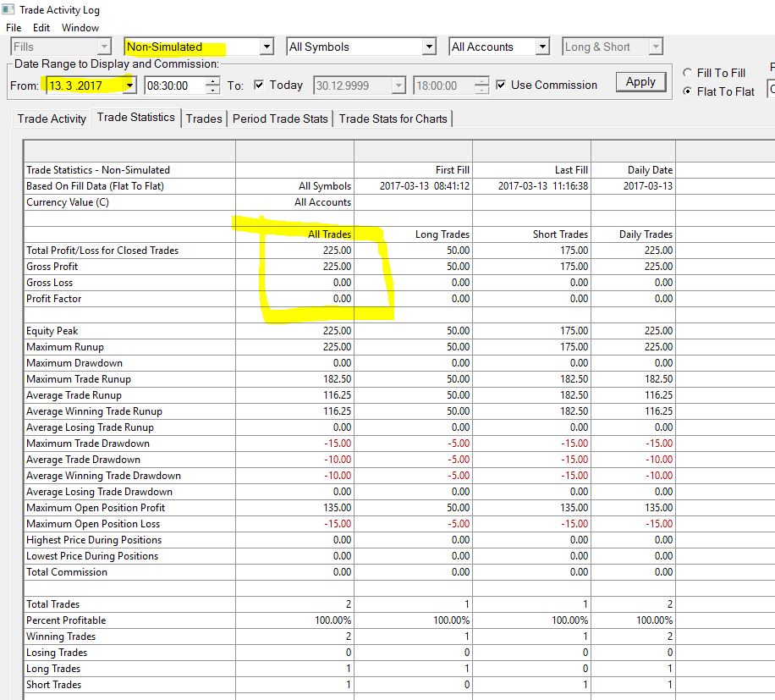Image resolution: width=775 pixels, height=700 pixels.
Task: Switch to the Period Trade Stats tab
Action: [280, 119]
